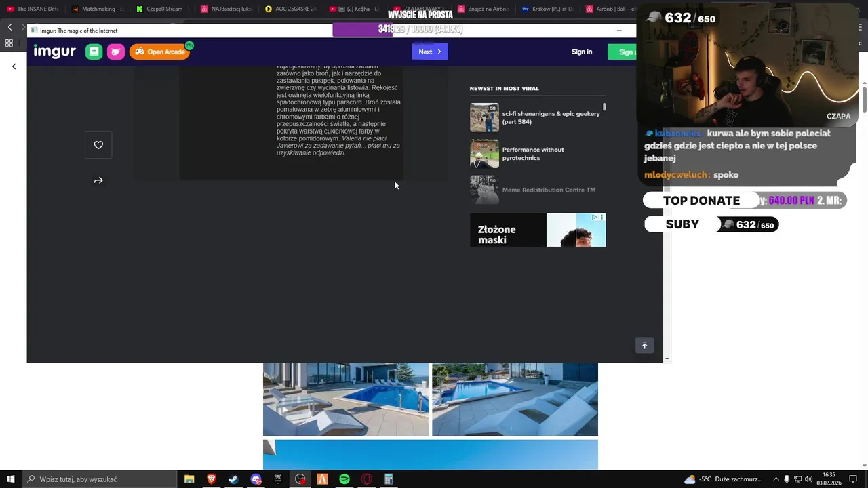Switch to The INSANE Diffic browser tab
Viewport: 868px width, 488px height.
[x=33, y=9]
